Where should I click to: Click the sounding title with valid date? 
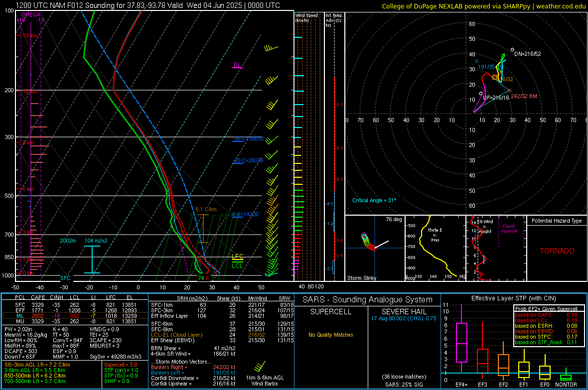tap(148, 5)
